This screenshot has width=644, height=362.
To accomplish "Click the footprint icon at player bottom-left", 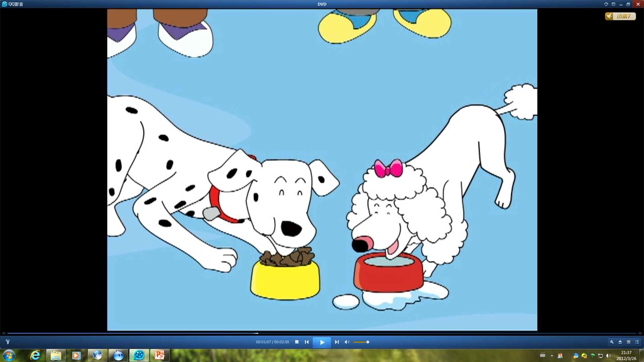I will pos(8,342).
